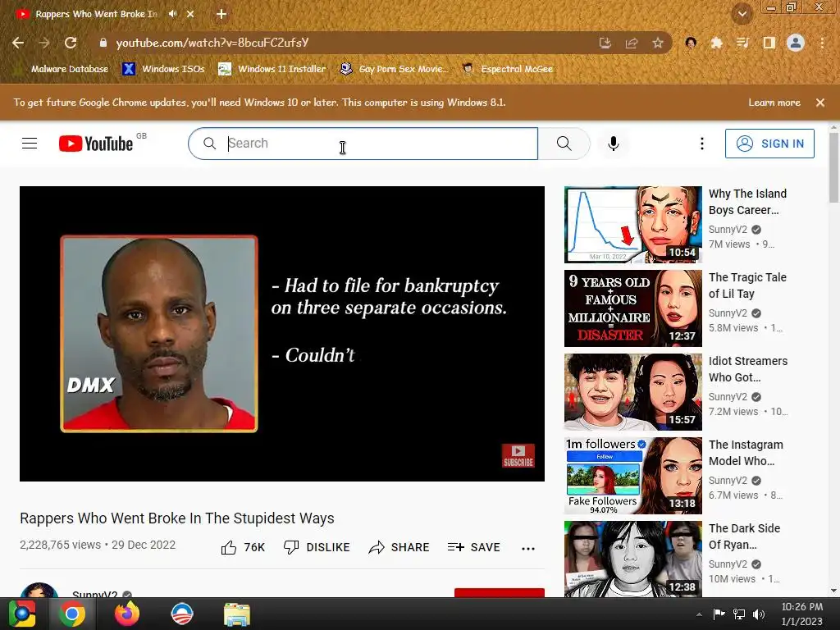Open YouTube settings three-dot menu
Screen dimensions: 840x630
coord(702,144)
